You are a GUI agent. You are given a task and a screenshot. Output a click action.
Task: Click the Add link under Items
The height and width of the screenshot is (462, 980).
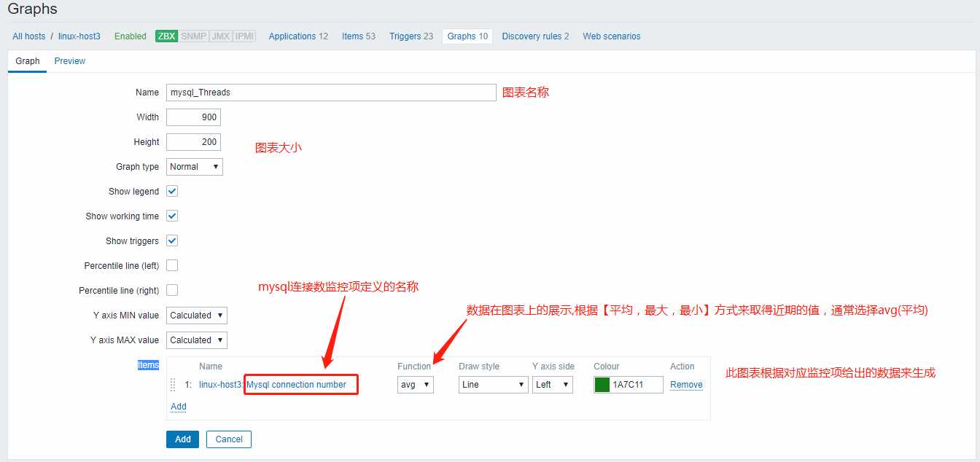click(179, 407)
